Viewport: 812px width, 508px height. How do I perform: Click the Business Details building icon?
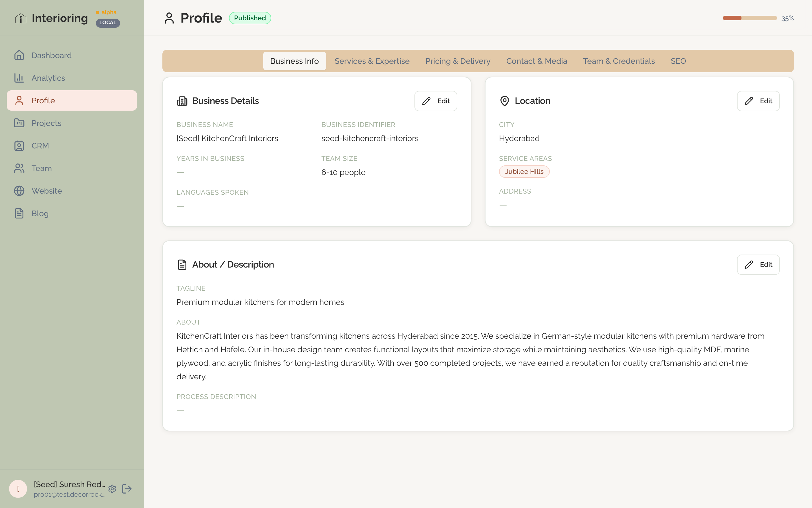[x=182, y=101]
